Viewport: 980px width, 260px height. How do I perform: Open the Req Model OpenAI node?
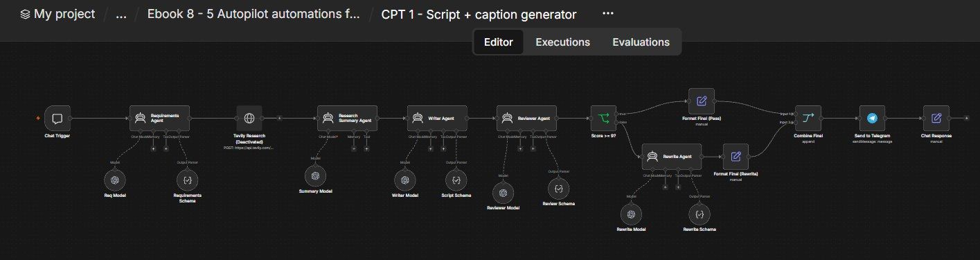[115, 180]
